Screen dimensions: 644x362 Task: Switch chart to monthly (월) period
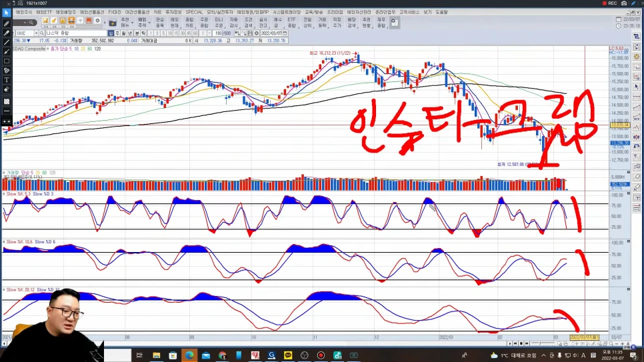123,33
